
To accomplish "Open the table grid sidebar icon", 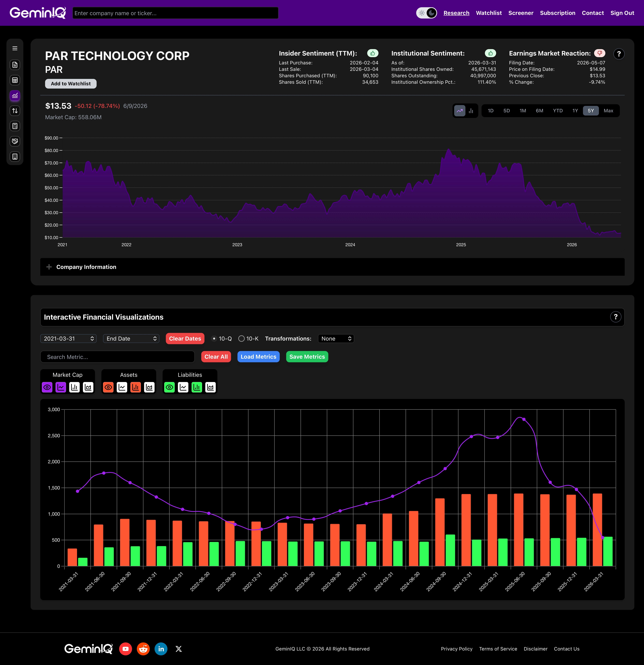I will click(15, 80).
